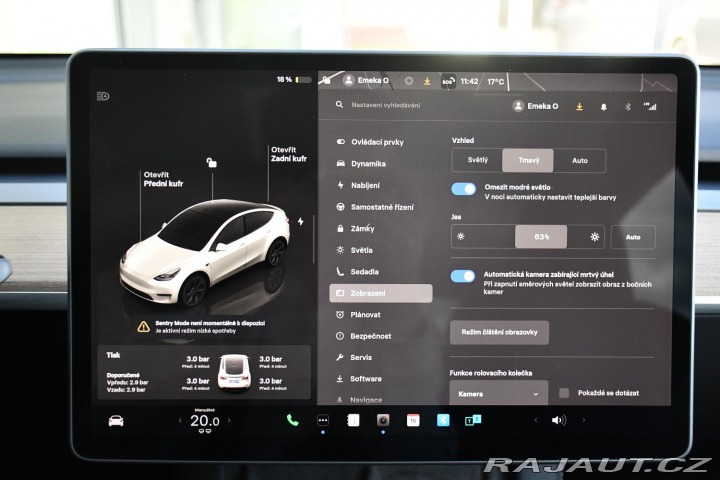Tap the car controls icon in dock
Image resolution: width=720 pixels, height=480 pixels.
(x=116, y=420)
